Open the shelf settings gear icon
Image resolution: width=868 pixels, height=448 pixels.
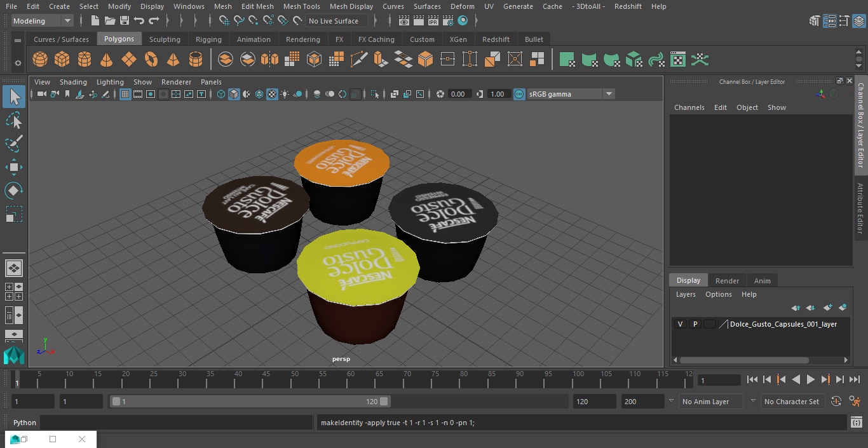tap(18, 63)
